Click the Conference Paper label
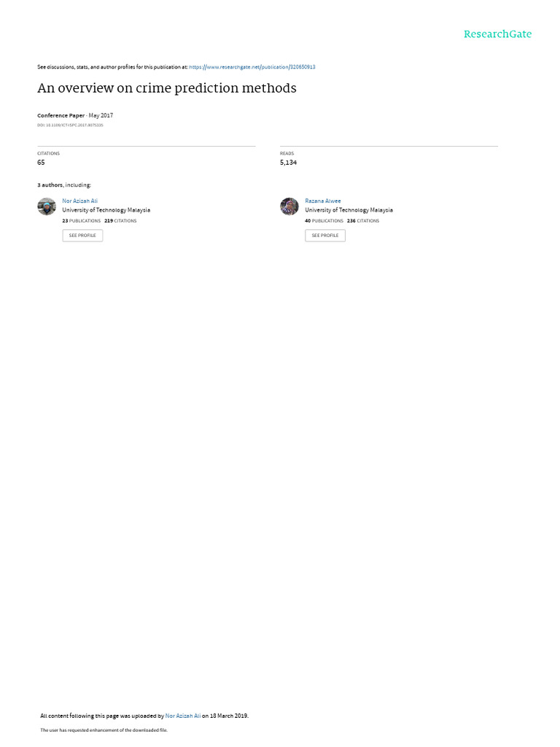560x747 pixels. (x=61, y=115)
